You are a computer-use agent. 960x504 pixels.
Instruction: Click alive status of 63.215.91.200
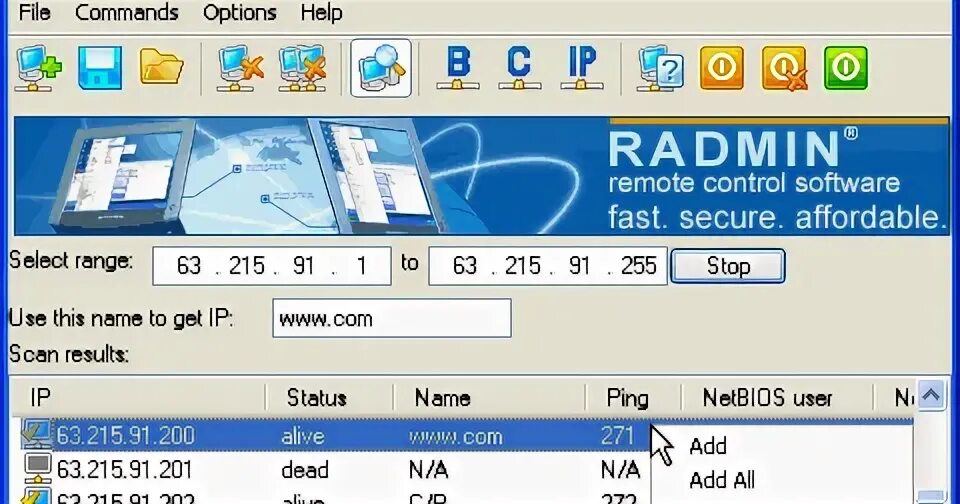click(x=302, y=436)
